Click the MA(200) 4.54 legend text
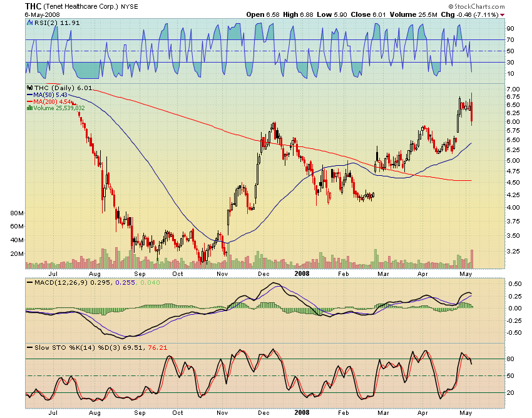Screen dimensions: 532x418 pyautogui.click(x=52, y=102)
